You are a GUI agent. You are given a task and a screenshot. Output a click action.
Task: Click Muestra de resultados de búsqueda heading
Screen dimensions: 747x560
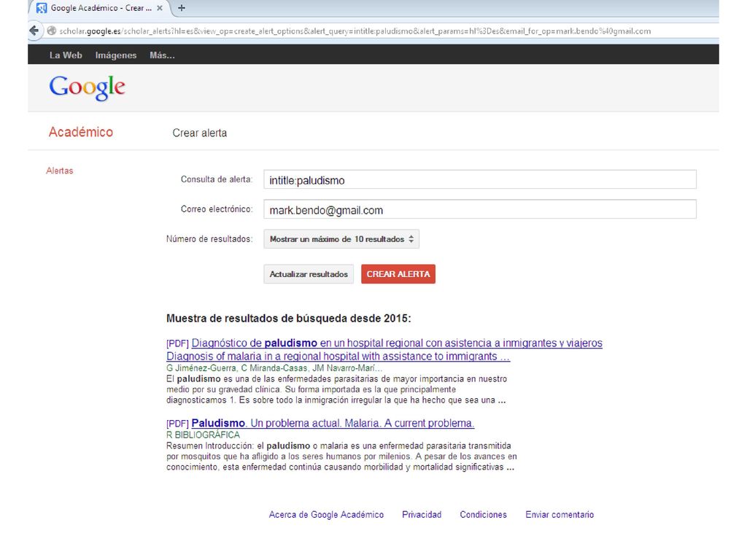(289, 319)
